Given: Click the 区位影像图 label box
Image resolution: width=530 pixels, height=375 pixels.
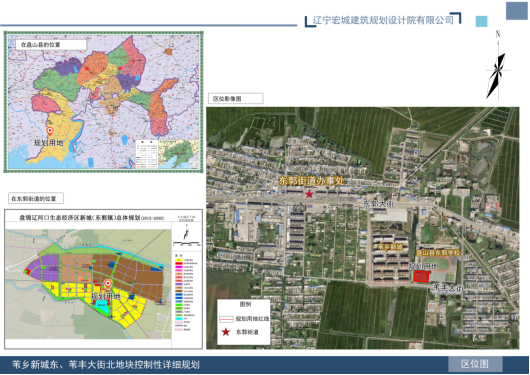Looking at the screenshot, I should click(x=236, y=99).
